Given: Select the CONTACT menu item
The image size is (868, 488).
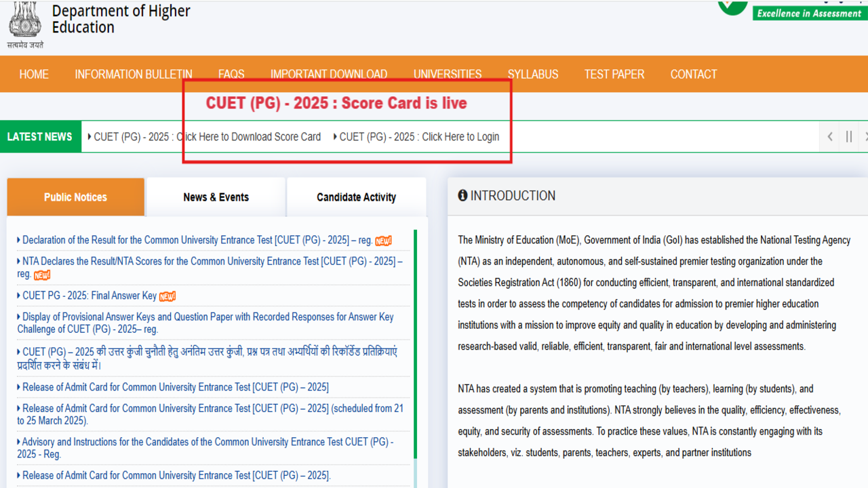Looking at the screenshot, I should (x=694, y=75).
